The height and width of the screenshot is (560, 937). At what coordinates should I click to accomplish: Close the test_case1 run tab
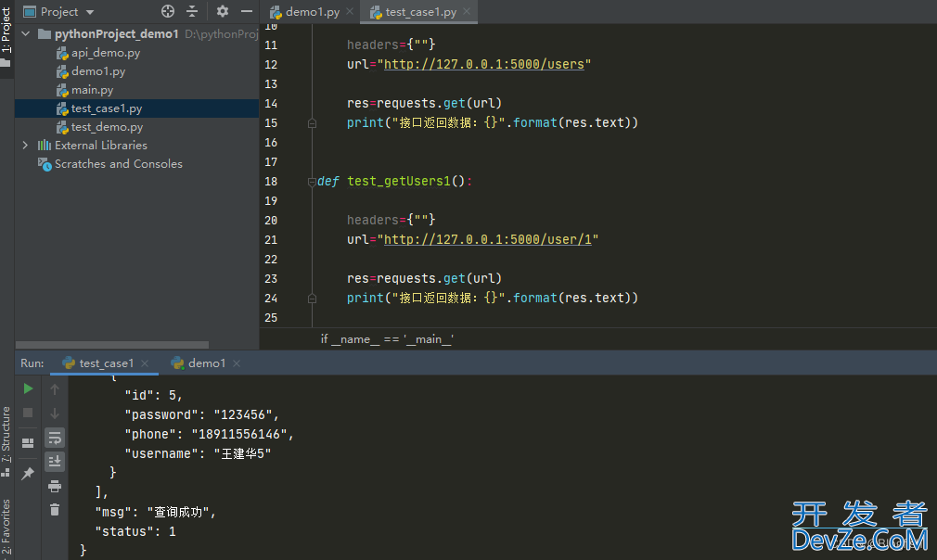click(x=145, y=363)
